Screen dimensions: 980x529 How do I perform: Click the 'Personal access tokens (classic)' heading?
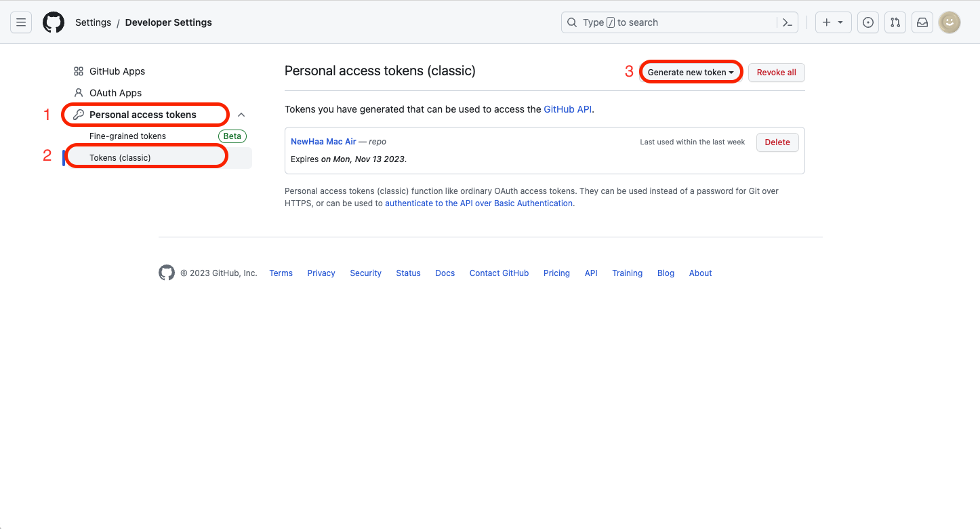(380, 71)
